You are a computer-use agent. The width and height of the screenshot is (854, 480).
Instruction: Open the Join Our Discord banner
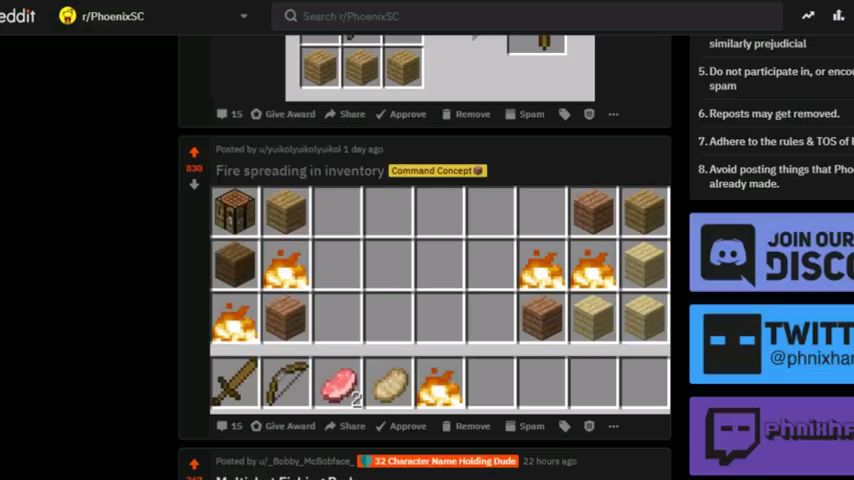(771, 252)
